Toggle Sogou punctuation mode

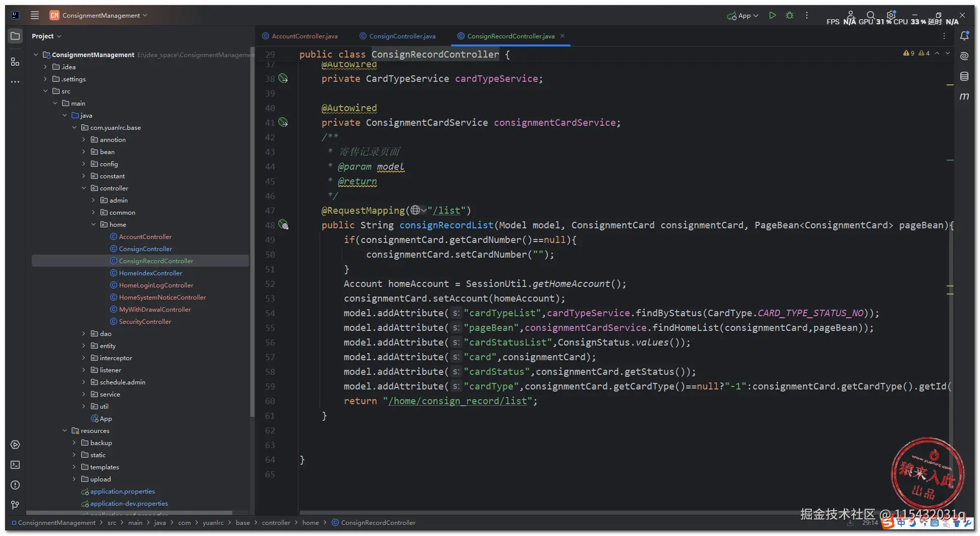click(923, 523)
